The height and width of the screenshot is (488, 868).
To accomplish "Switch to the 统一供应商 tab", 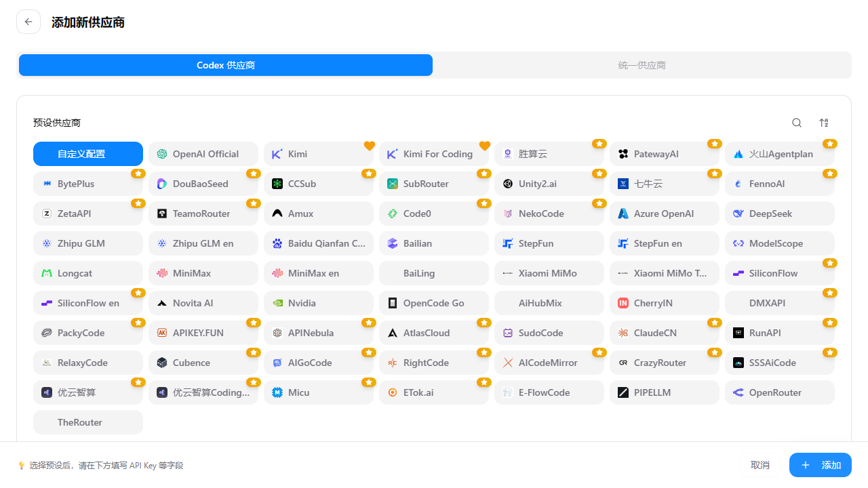I will (642, 65).
